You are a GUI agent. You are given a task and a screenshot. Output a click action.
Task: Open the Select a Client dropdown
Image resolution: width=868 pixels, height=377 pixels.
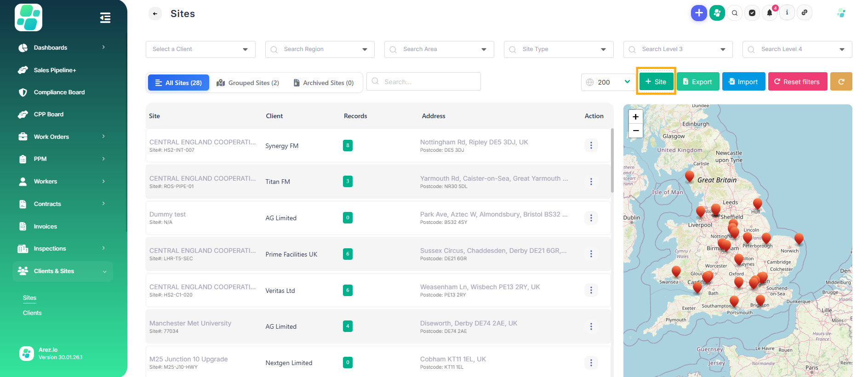tap(200, 49)
